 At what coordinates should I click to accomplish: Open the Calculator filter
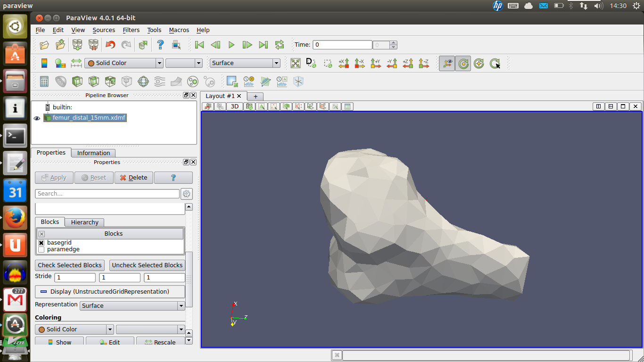coord(44,82)
